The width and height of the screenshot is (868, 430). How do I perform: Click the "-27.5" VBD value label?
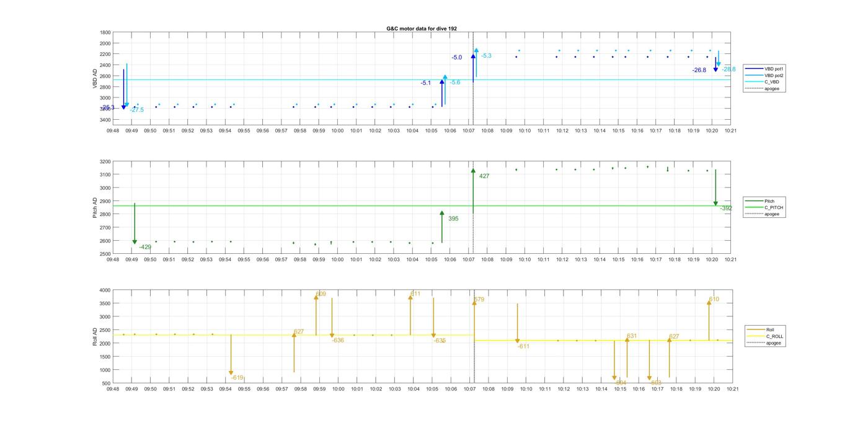tap(137, 110)
